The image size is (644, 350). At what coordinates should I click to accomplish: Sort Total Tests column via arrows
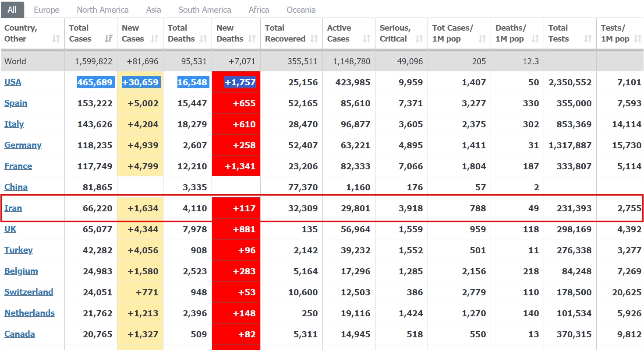point(588,39)
